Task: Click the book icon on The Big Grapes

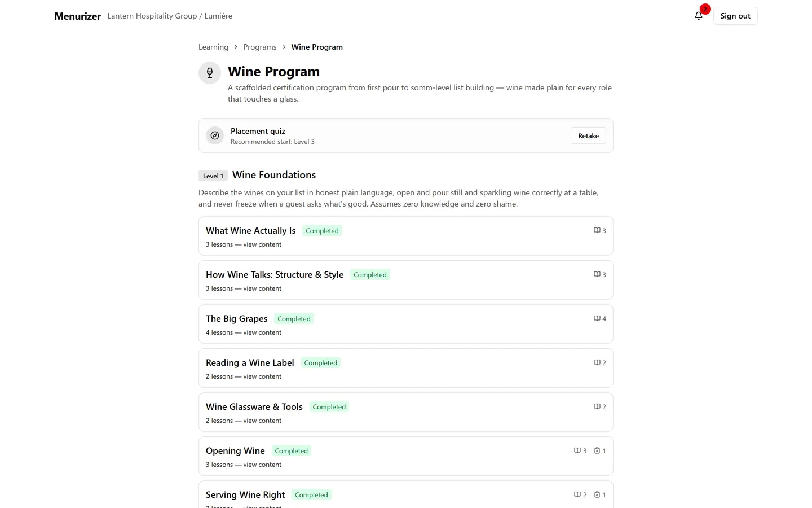Action: pyautogui.click(x=597, y=318)
